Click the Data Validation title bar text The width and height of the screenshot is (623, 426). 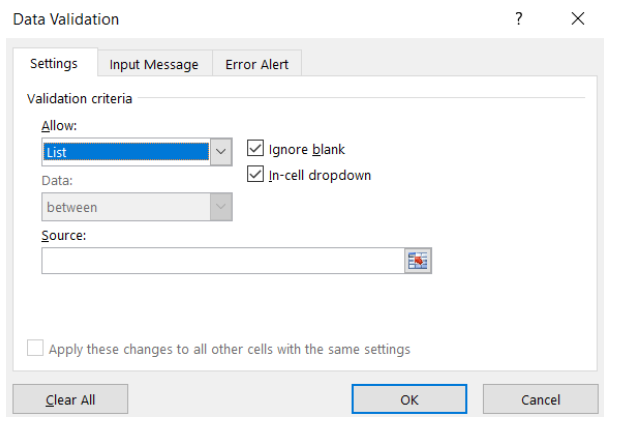click(66, 19)
